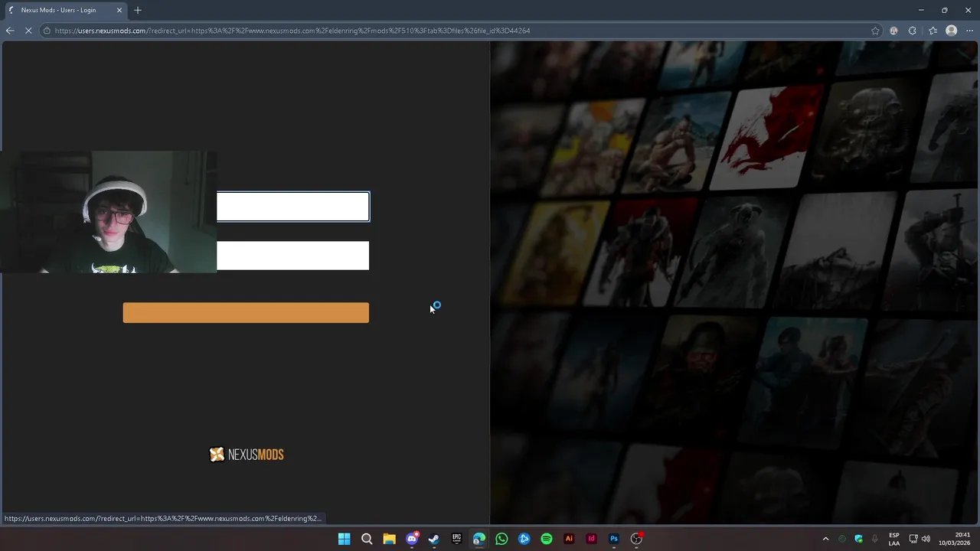980x551 pixels.
Task: Stop the page loading
Action: pos(28,31)
